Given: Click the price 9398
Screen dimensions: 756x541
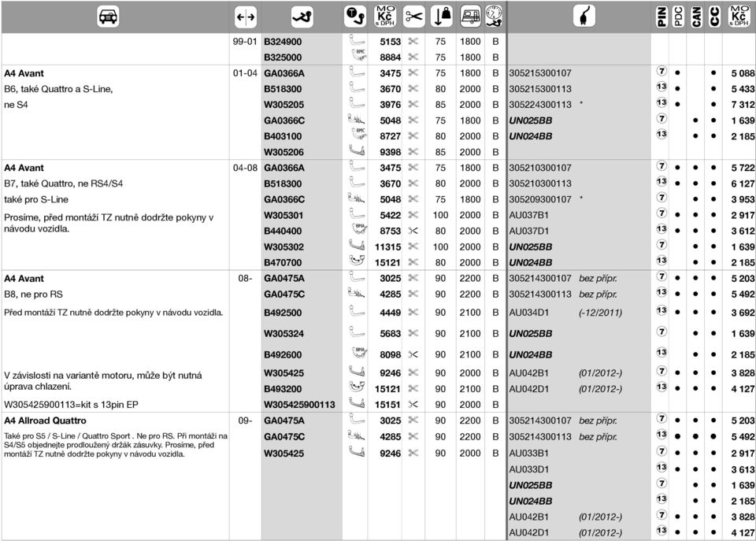Looking at the screenshot, I should 390,152.
